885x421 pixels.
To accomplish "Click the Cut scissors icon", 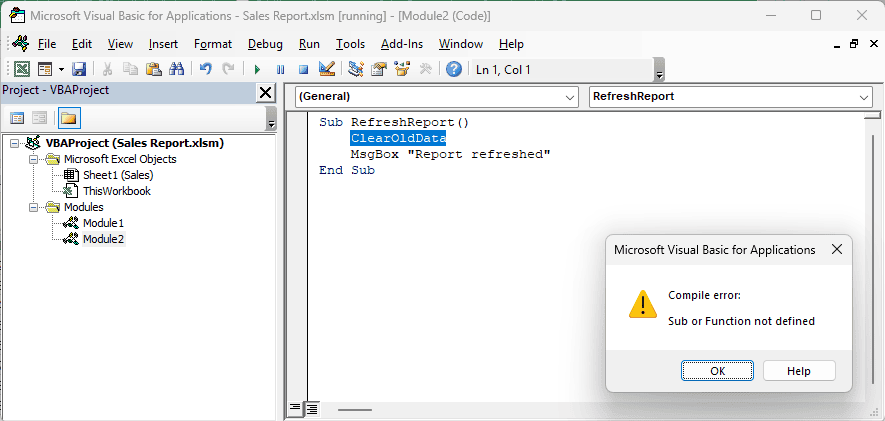I will (x=107, y=69).
